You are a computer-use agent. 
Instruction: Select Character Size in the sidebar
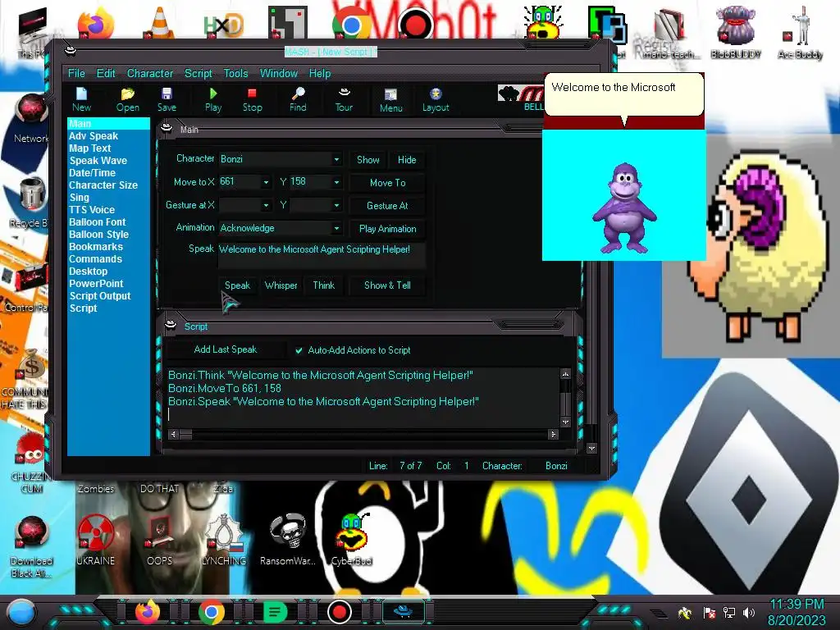[x=103, y=185]
